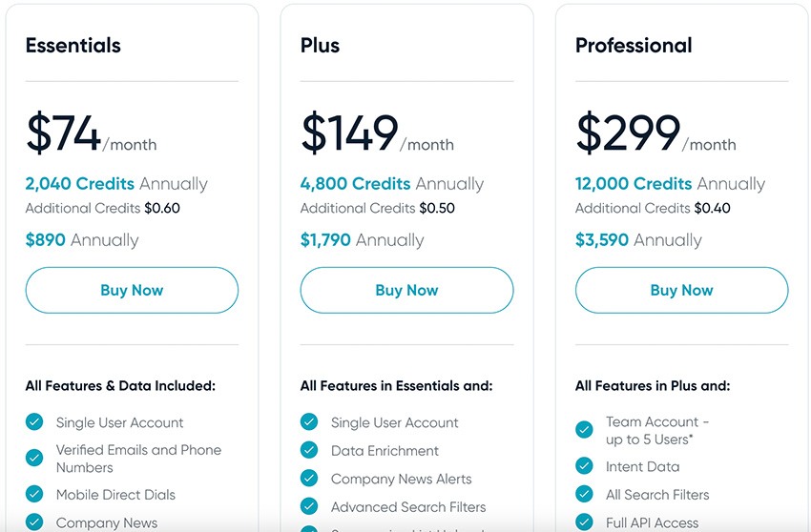Click Buy Now under the Plus plan
This screenshot has width=811, height=532.
pos(407,290)
